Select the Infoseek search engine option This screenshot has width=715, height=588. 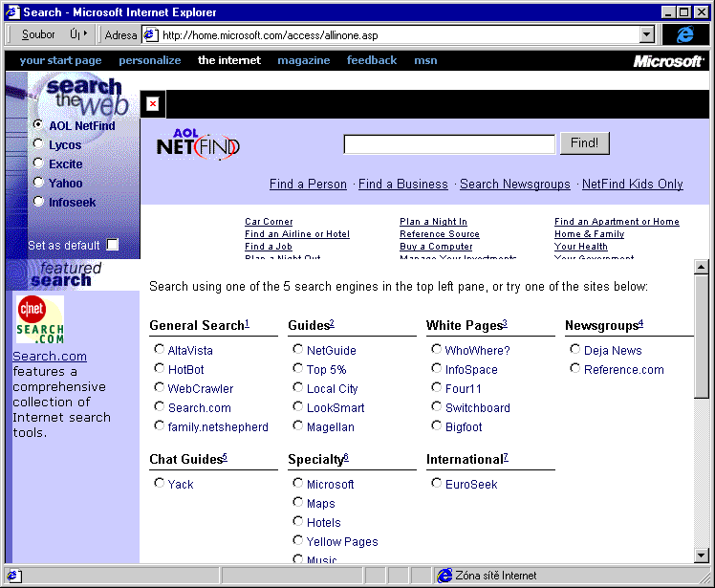(x=39, y=201)
